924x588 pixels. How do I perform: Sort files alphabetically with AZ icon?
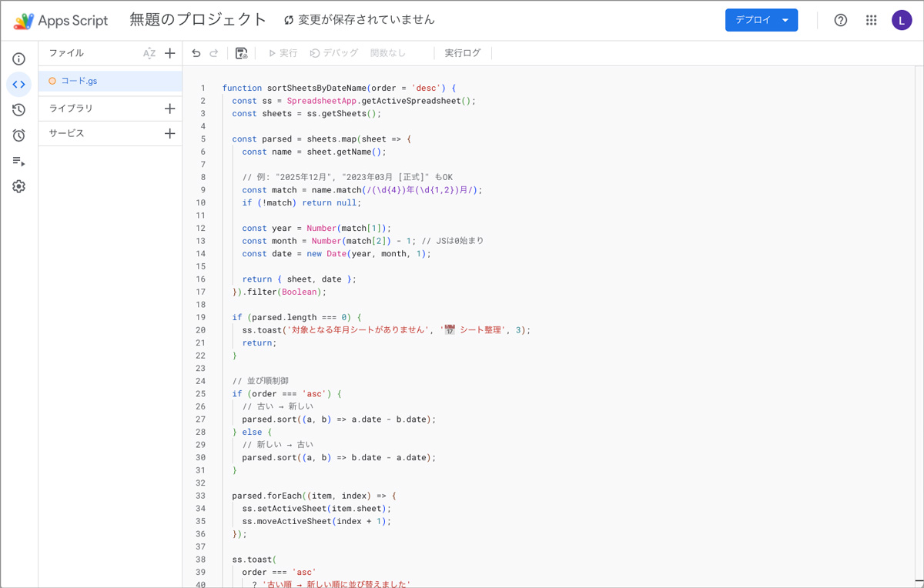click(149, 53)
